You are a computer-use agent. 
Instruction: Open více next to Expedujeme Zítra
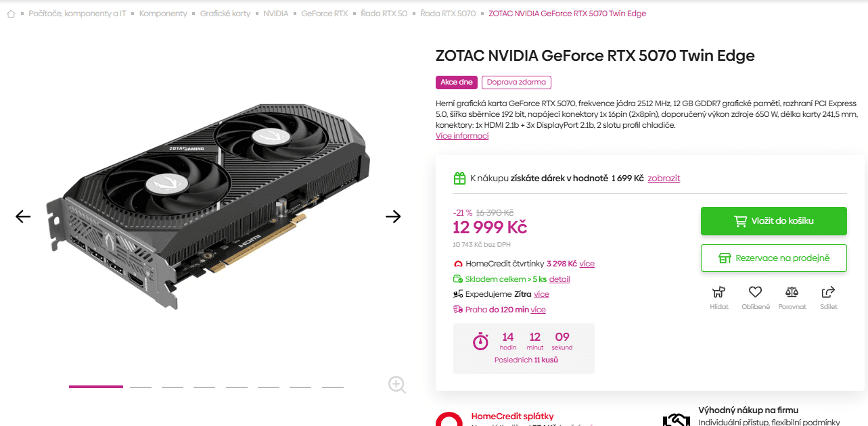click(541, 294)
